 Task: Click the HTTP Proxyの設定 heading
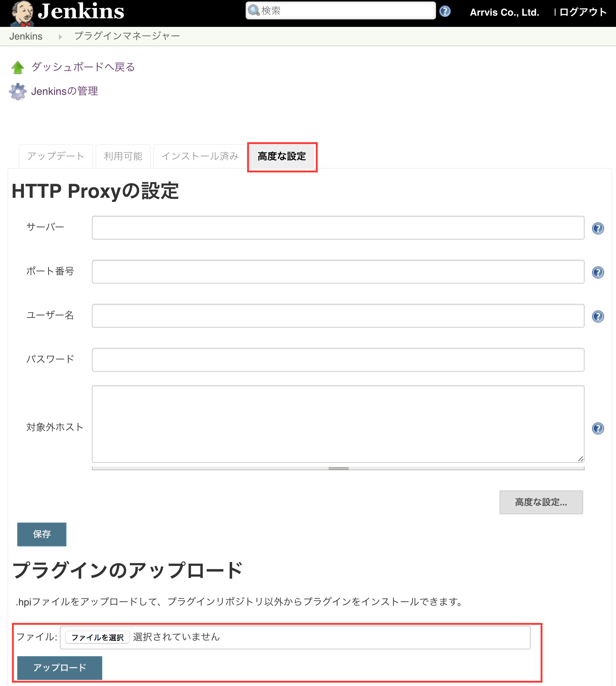pos(95,191)
